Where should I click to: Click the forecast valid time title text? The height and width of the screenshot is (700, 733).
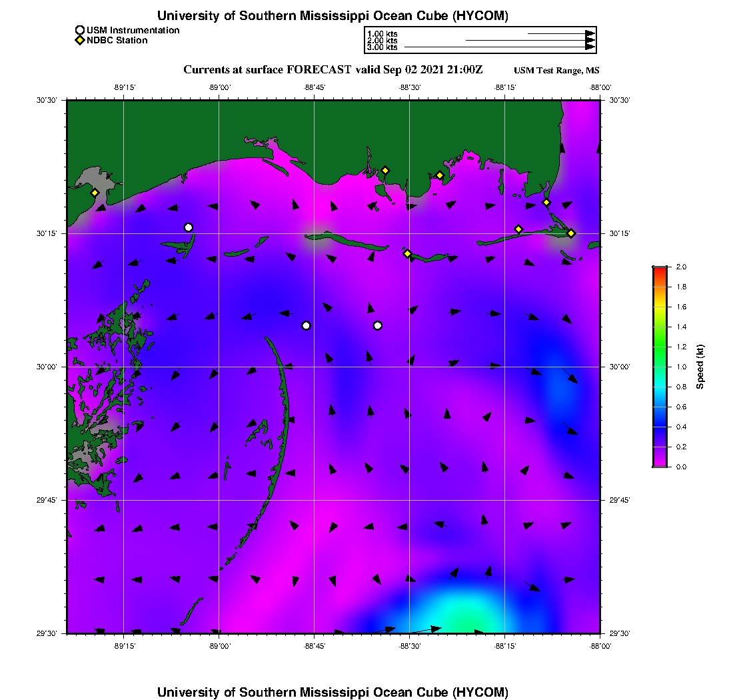point(333,70)
